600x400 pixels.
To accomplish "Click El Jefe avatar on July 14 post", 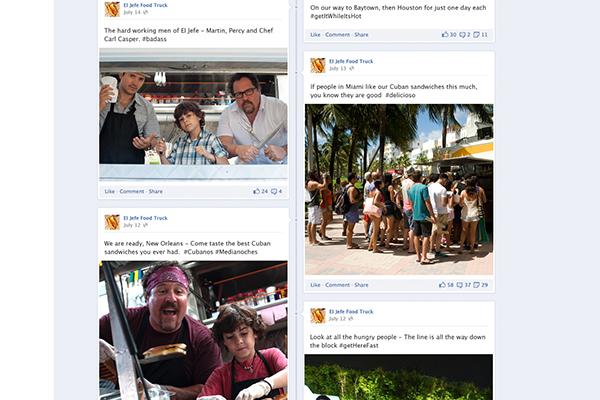I will [x=112, y=9].
